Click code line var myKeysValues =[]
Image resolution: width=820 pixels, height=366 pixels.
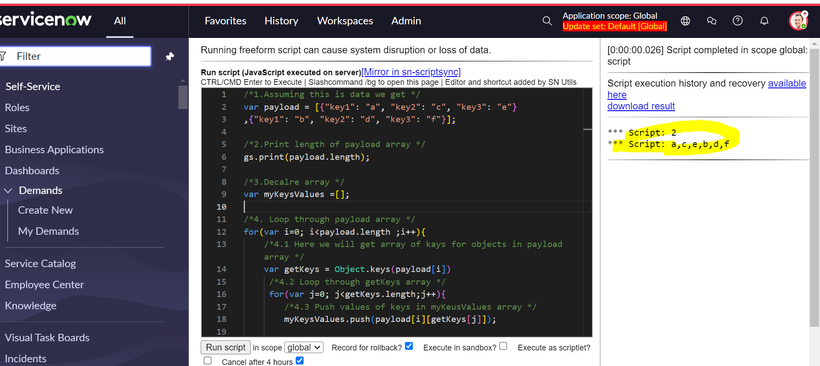click(x=296, y=195)
